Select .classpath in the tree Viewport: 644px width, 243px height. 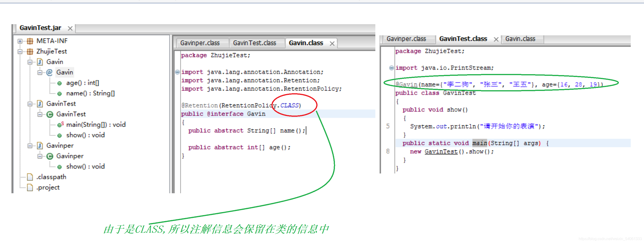pyautogui.click(x=51, y=177)
